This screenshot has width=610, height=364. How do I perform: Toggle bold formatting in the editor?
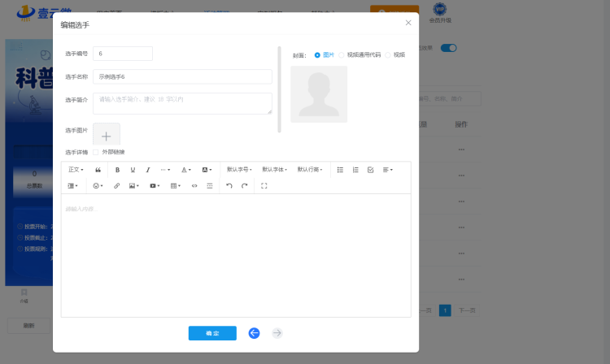pos(117,170)
